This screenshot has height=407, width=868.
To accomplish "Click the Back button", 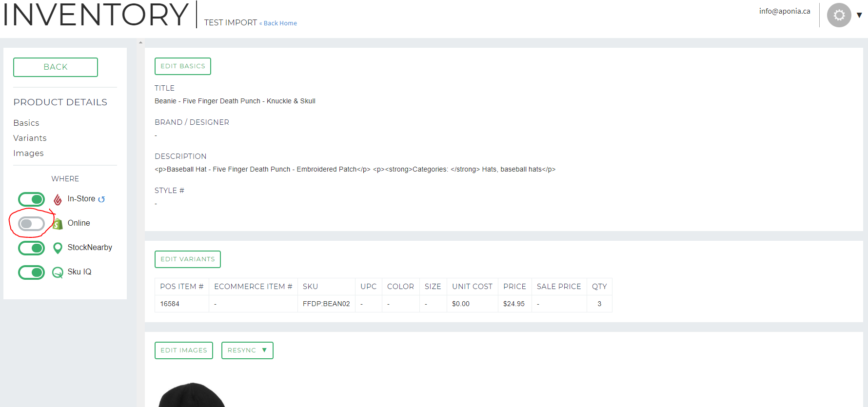I will 56,67.
